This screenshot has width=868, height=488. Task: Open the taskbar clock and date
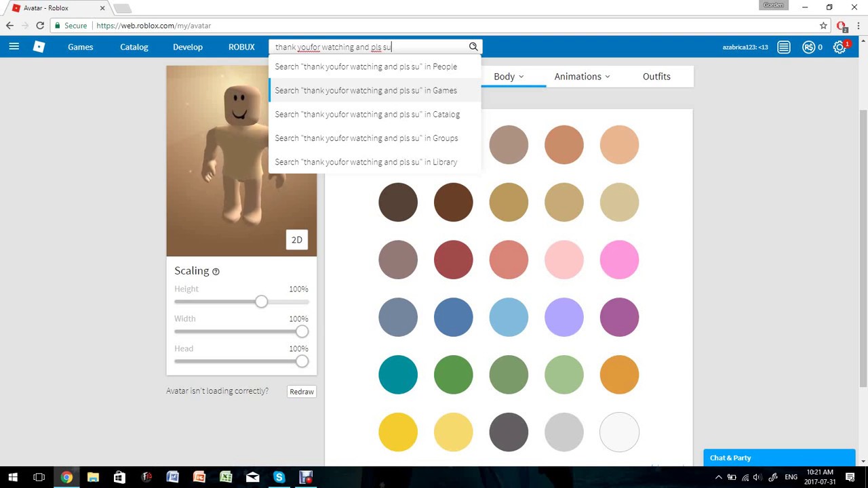coord(819,477)
